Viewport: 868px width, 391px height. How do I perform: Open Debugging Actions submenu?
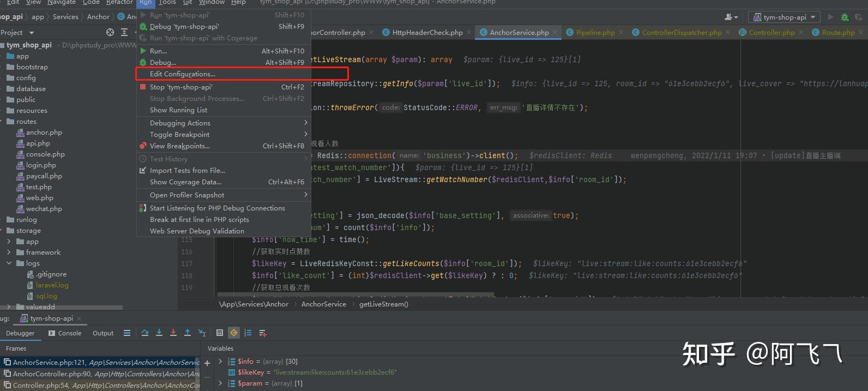point(224,123)
